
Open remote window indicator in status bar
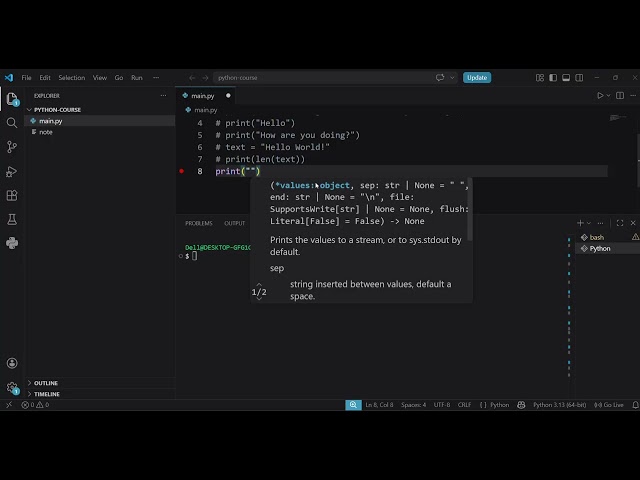[9, 405]
